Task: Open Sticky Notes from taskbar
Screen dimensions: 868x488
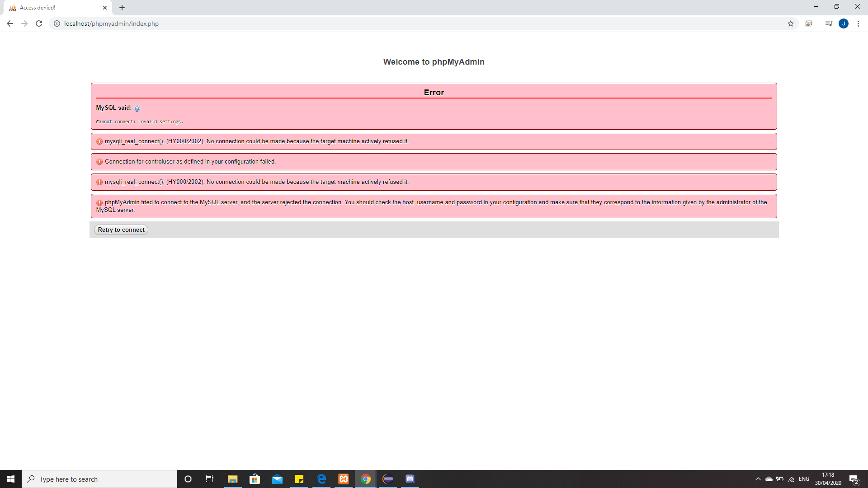Action: pyautogui.click(x=299, y=479)
